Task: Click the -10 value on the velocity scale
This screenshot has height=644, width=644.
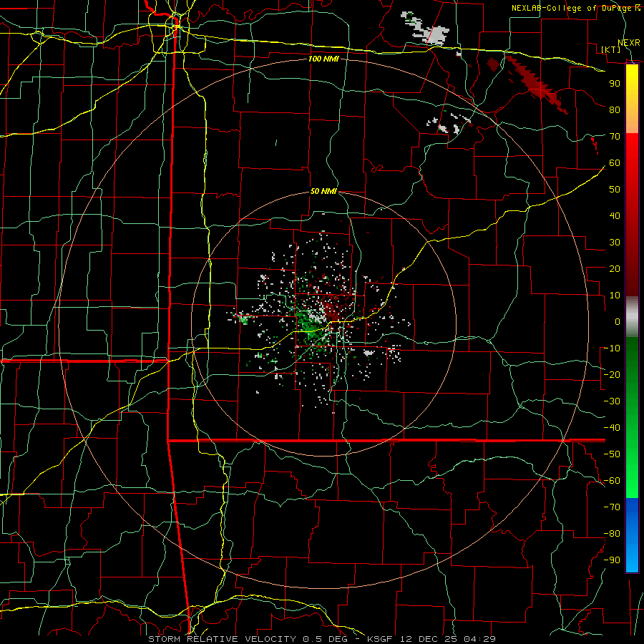Action: tap(612, 348)
